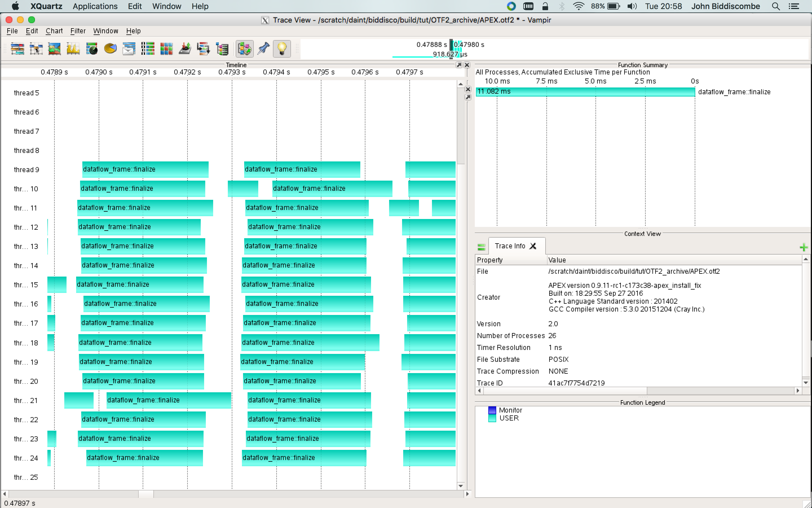
Task: Select first dataflow_frame::finalize bar on thread 9
Action: [145, 169]
